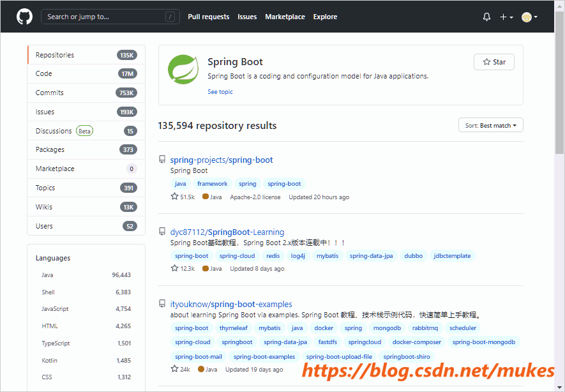Click the scheduler topic tag
Image resolution: width=565 pixels, height=392 pixels.
pos(463,328)
